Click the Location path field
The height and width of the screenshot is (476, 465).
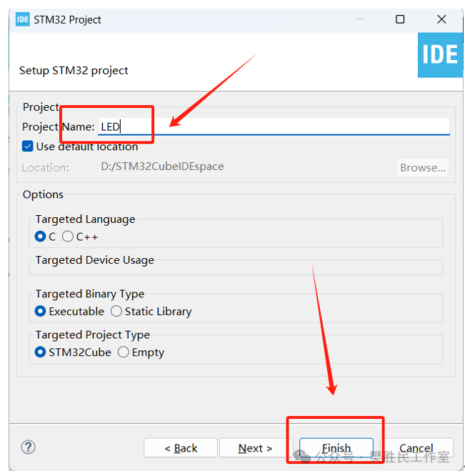tap(245, 166)
